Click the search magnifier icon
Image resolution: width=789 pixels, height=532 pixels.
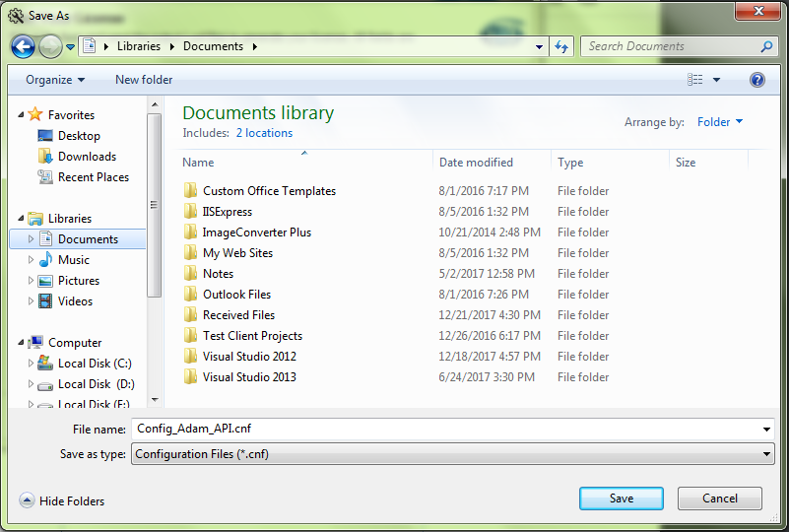pos(766,47)
